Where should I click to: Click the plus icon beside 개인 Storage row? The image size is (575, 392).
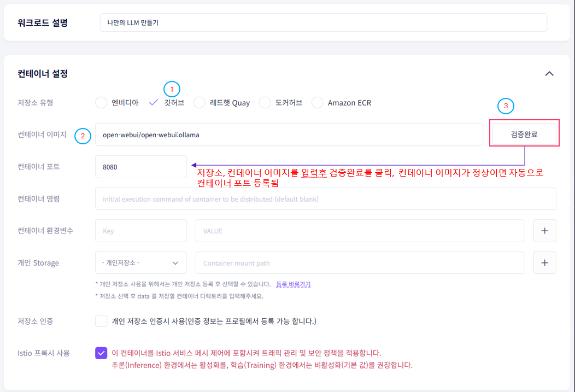pyautogui.click(x=544, y=262)
